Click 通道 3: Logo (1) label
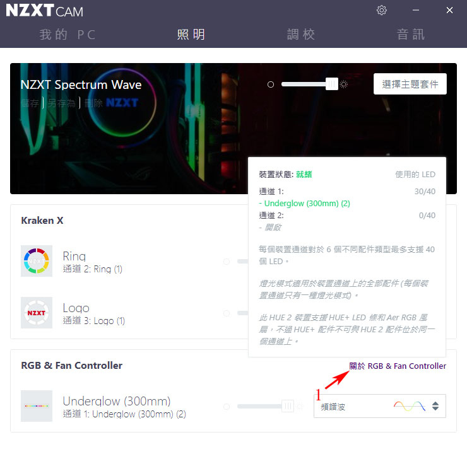This screenshot has height=476, width=467. point(94,321)
